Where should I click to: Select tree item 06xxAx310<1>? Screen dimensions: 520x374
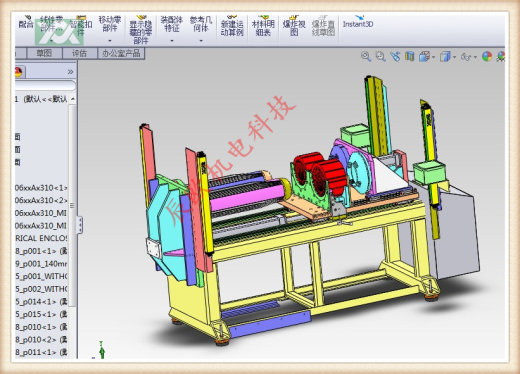click(x=41, y=188)
